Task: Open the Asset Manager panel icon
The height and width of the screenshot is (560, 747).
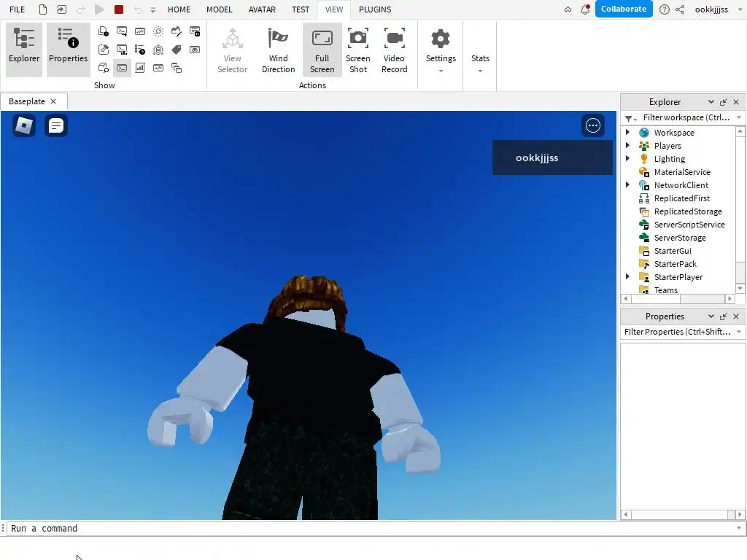Action: (104, 31)
